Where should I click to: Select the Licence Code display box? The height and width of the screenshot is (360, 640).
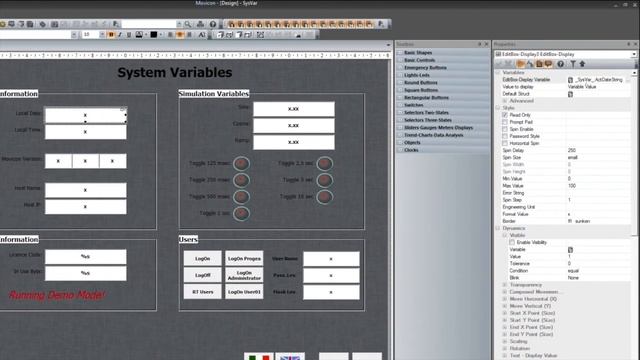[86, 257]
